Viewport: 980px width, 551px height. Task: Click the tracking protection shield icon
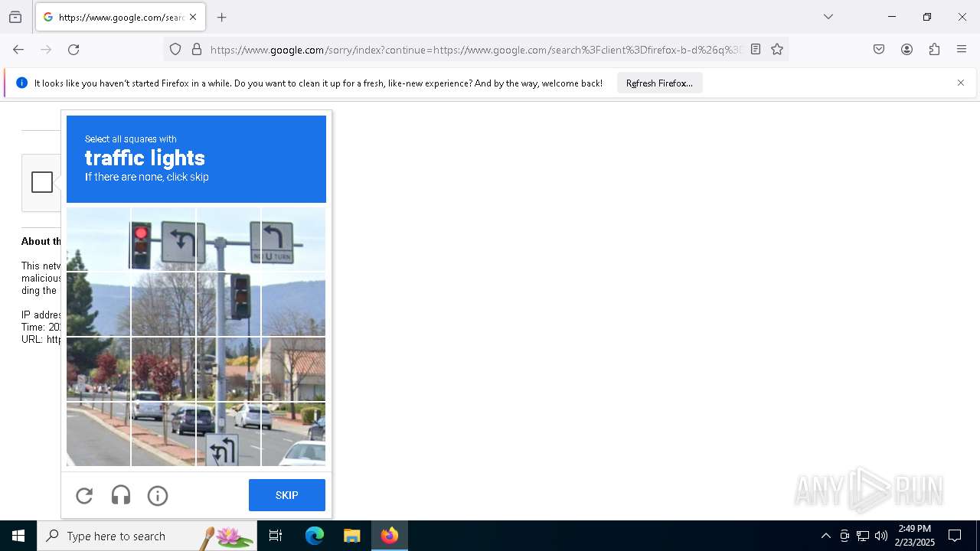point(175,50)
